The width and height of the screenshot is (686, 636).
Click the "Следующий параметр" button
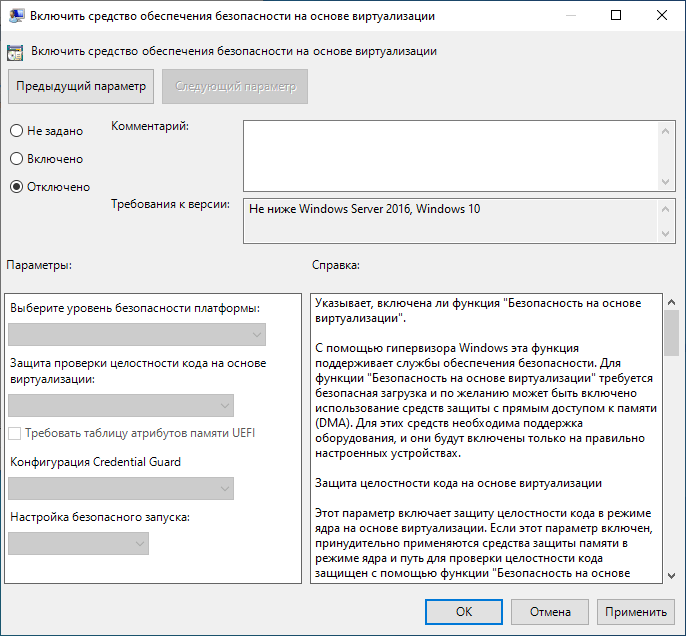[235, 86]
